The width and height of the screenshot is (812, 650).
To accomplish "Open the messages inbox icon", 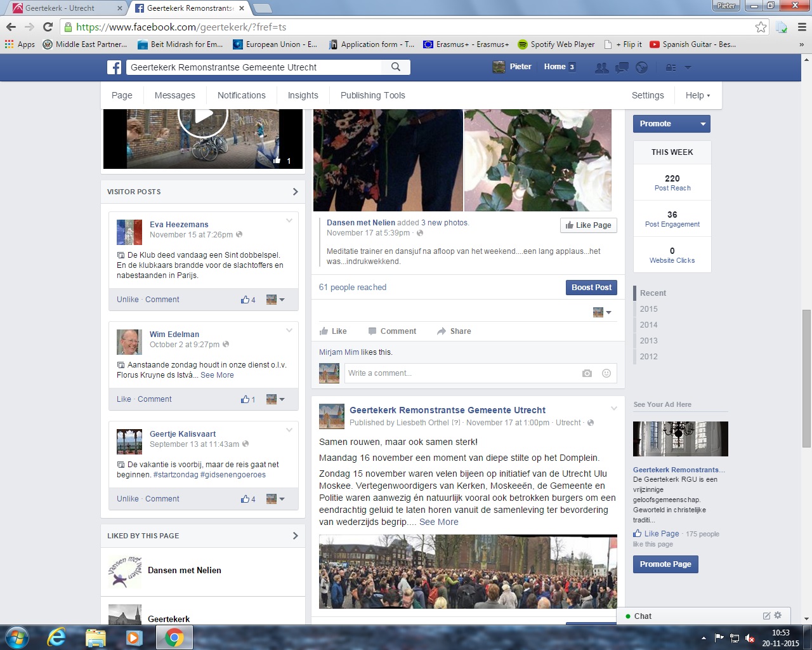I will tap(622, 67).
